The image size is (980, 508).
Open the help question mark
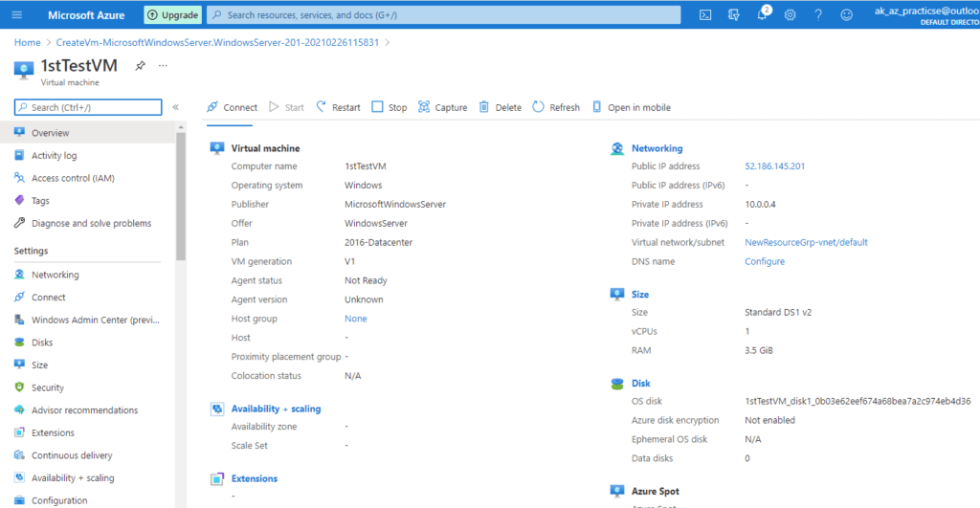point(818,15)
